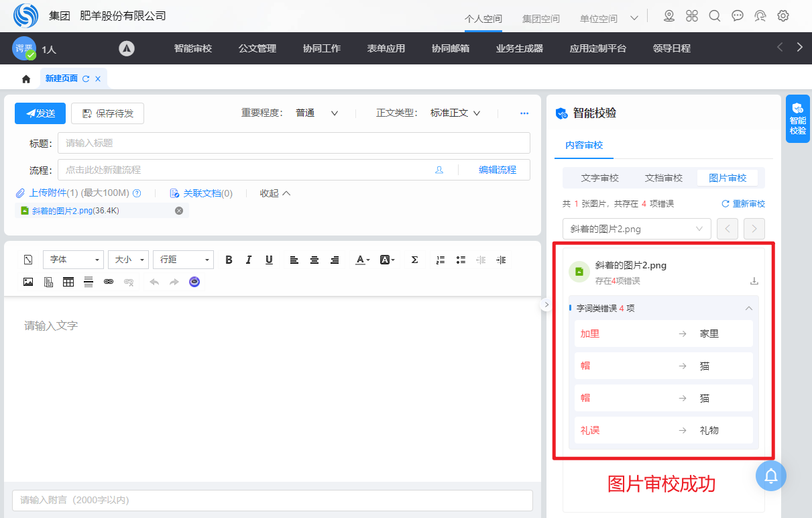Image resolution: width=812 pixels, height=518 pixels.
Task: Click the insert image icon in editor toolbar
Action: pyautogui.click(x=28, y=282)
